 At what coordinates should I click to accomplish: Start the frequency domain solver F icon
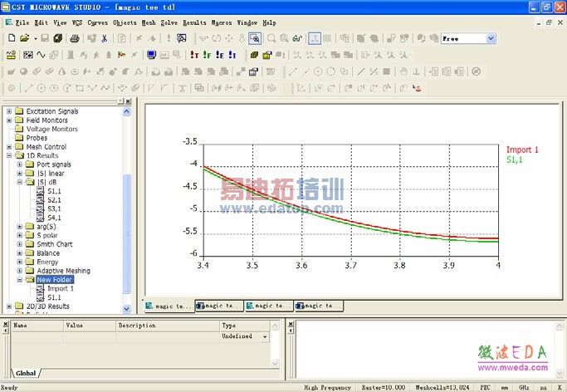point(208,55)
